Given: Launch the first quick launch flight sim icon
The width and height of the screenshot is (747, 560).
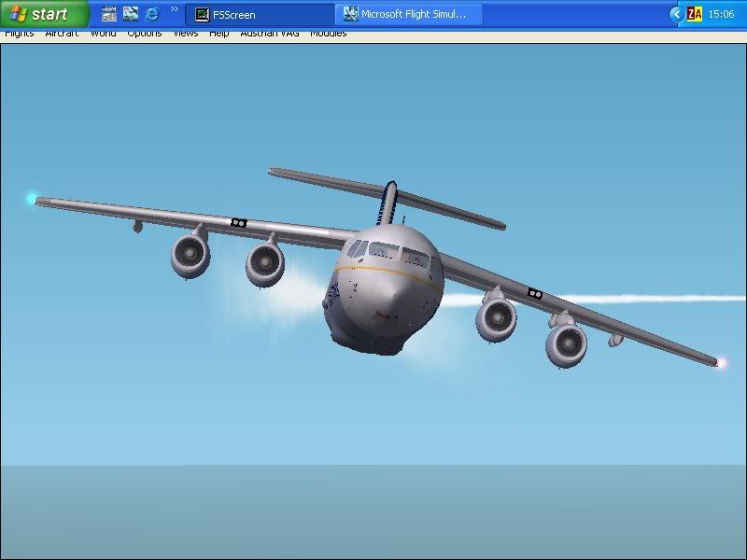Looking at the screenshot, I should 109,14.
